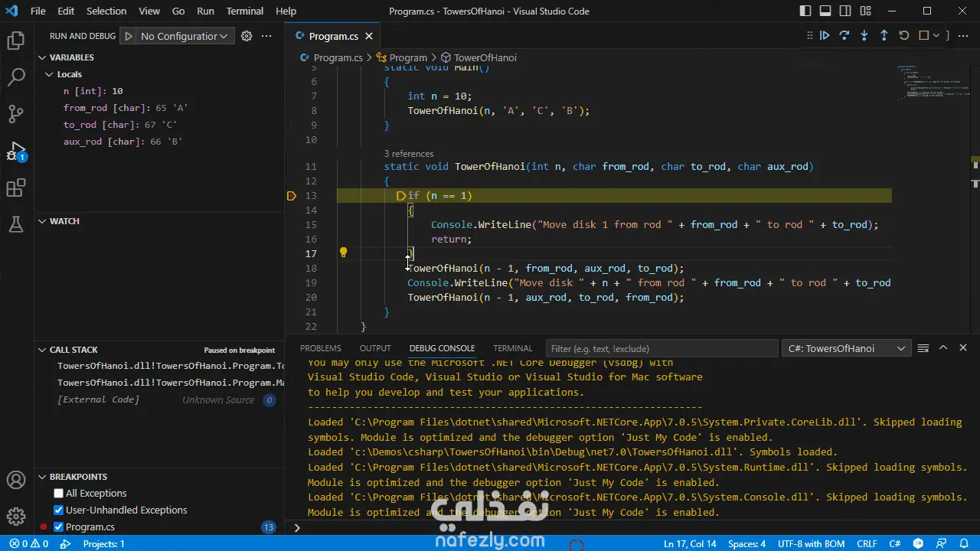Clear the debug console output
This screenshot has height=551, width=980.
pyautogui.click(x=923, y=348)
